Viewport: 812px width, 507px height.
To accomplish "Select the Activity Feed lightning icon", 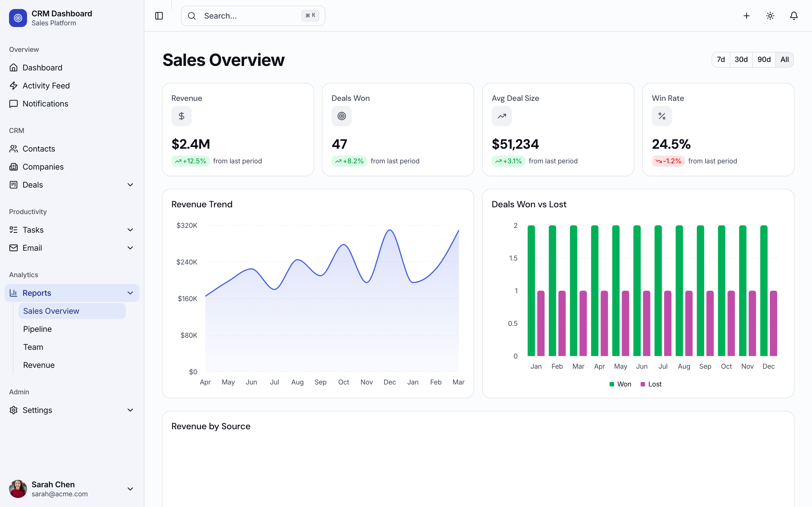I will (14, 86).
